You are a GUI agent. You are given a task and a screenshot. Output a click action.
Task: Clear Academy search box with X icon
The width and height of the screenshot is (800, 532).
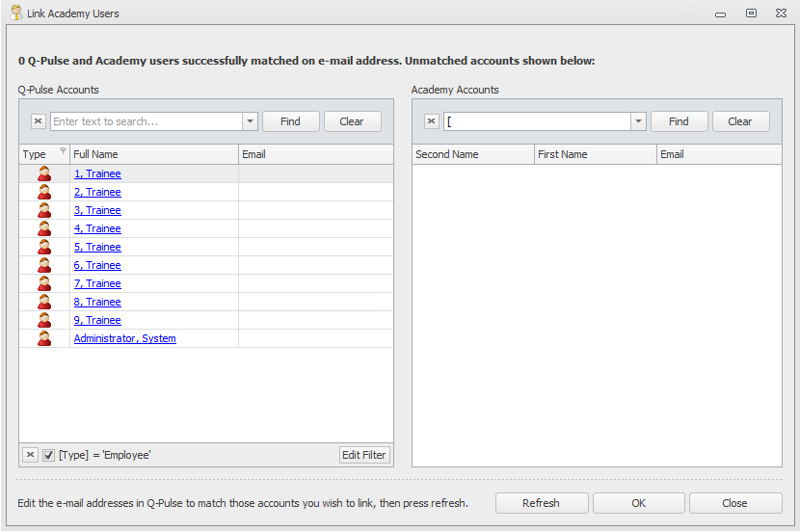click(x=432, y=121)
